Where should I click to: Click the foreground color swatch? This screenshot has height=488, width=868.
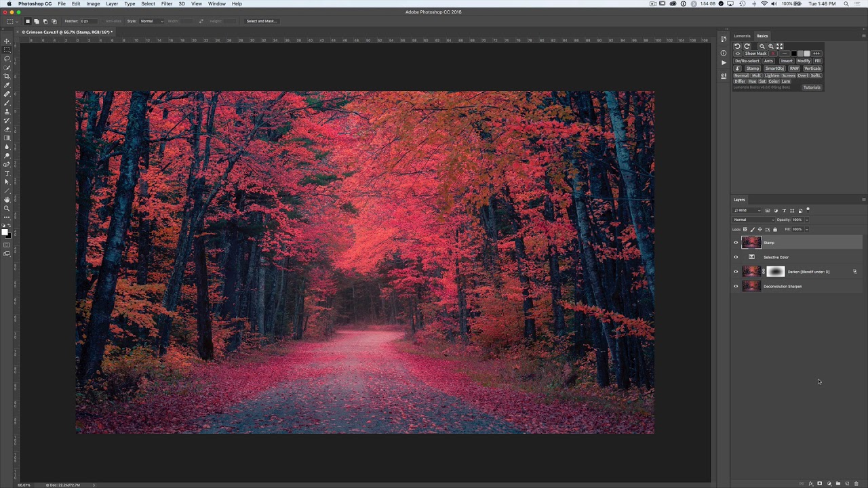(5, 232)
